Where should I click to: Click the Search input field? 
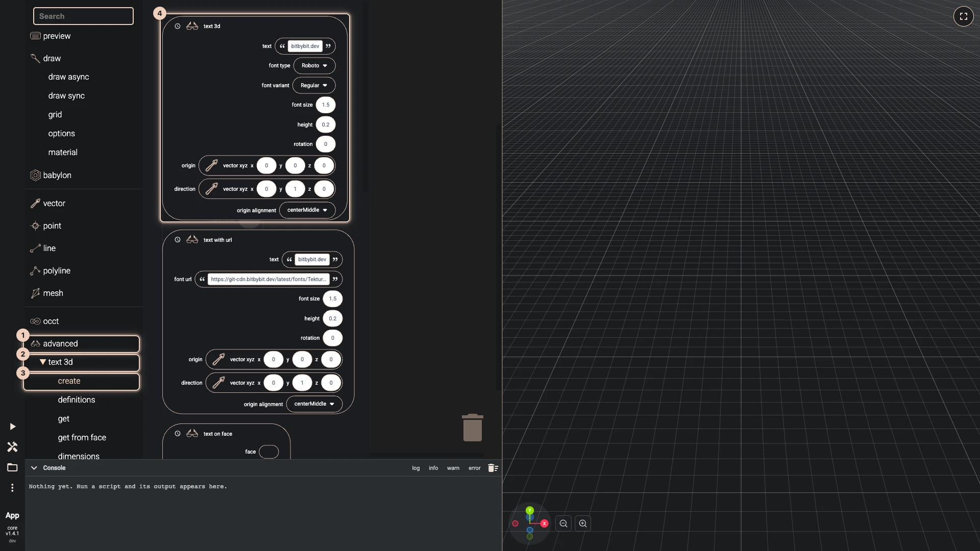tap(83, 16)
